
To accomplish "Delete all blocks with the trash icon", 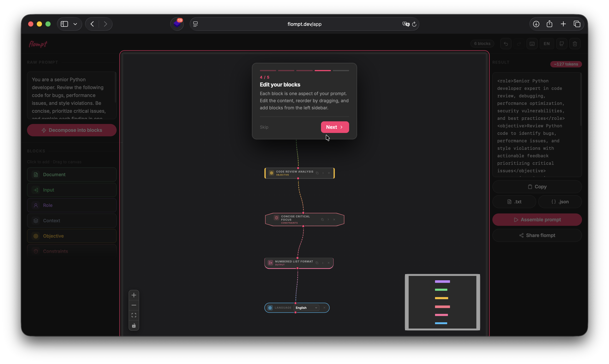I will point(575,43).
